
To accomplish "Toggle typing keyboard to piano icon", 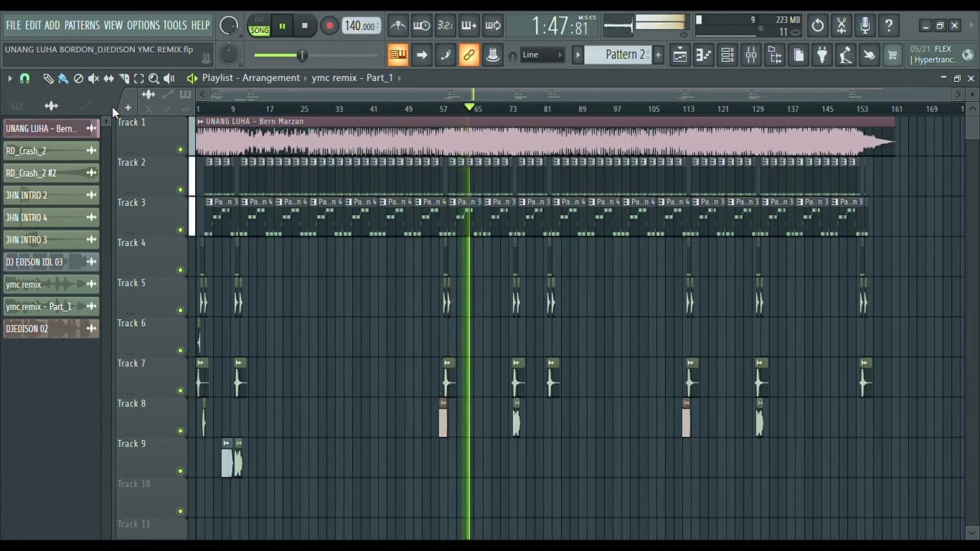I will click(398, 55).
